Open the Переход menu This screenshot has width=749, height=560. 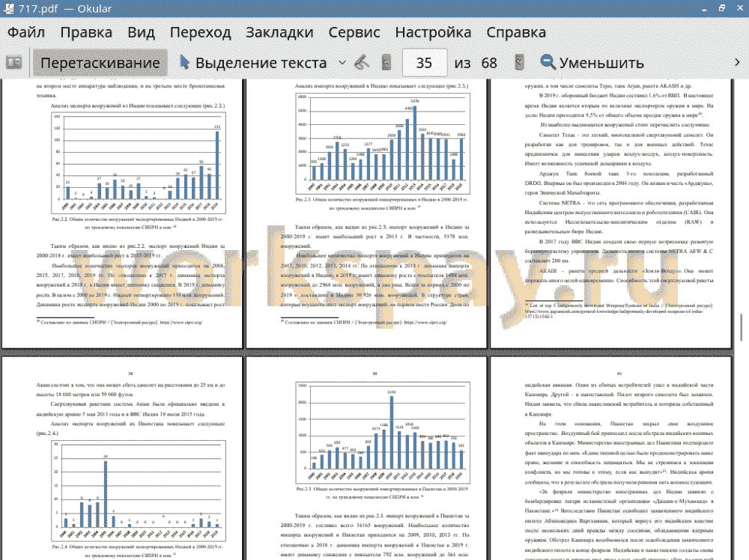pos(200,32)
